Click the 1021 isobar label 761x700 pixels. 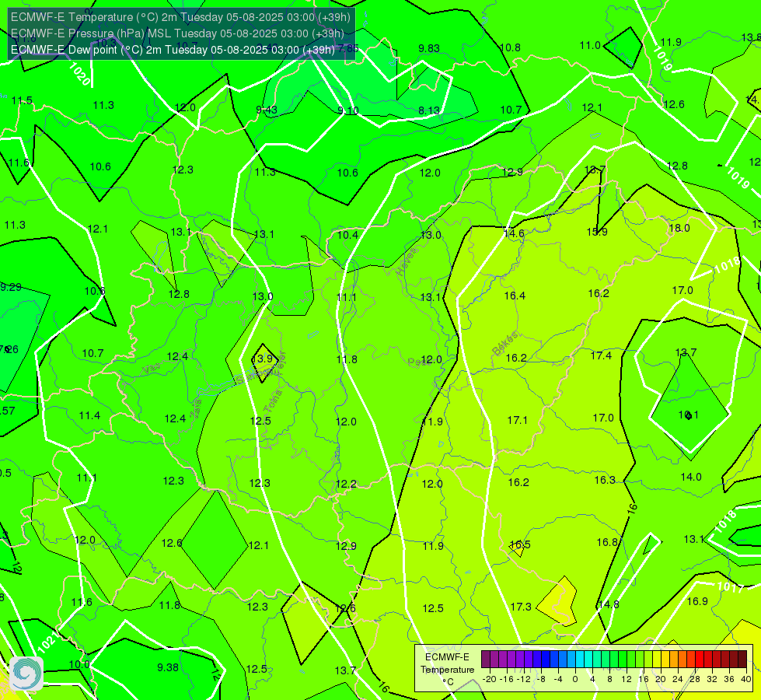coord(47,644)
